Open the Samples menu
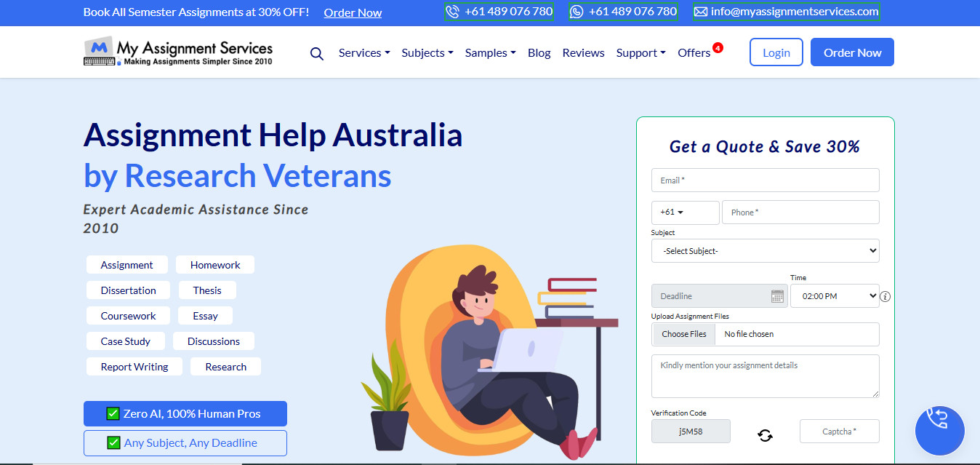The height and width of the screenshot is (465, 980). coord(490,53)
